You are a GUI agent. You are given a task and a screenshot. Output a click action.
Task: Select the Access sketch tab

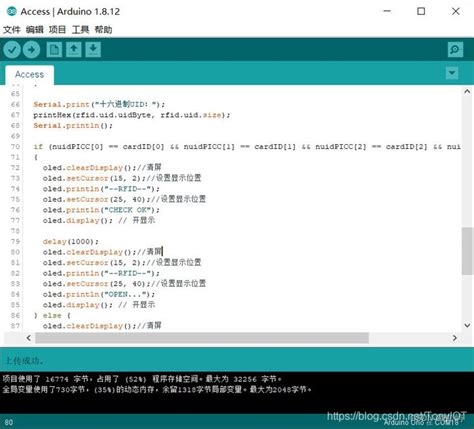29,74
